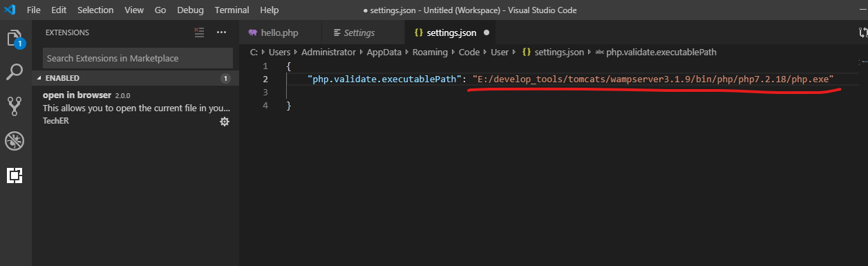Open the Selection menu
868x266 pixels.
coord(95,10)
